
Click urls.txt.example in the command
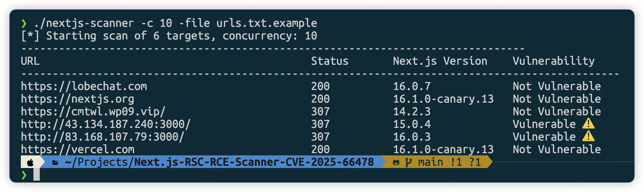coord(267,23)
